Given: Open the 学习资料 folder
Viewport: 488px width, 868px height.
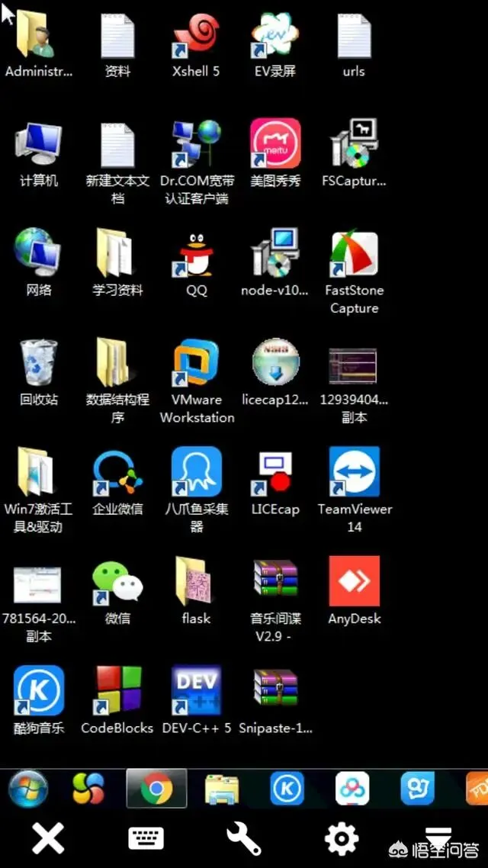Looking at the screenshot, I should click(x=115, y=253).
